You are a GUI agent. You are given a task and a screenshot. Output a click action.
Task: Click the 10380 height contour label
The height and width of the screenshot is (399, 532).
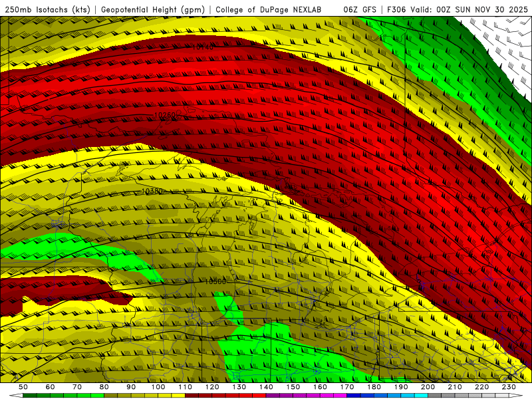pos(152,192)
